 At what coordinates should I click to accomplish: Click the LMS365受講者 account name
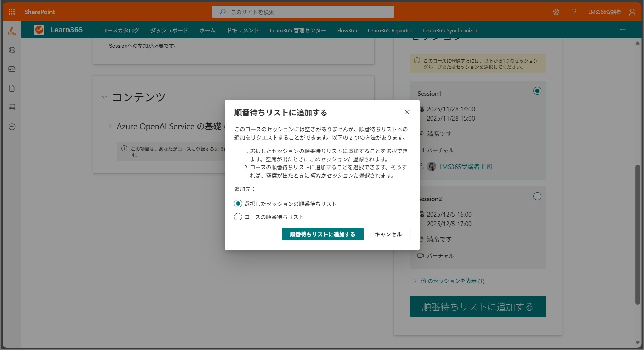click(605, 12)
